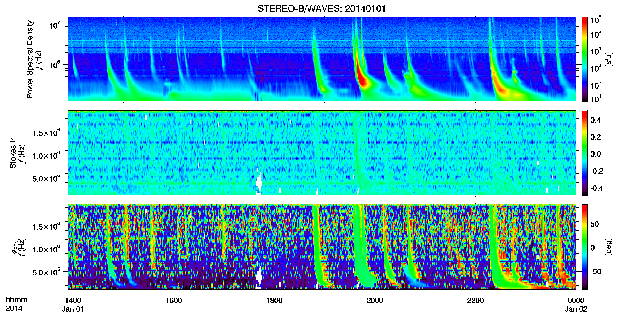Click the 1.5×10^6 tick on the φ RTN panel
644x332 pixels.
click(x=46, y=227)
